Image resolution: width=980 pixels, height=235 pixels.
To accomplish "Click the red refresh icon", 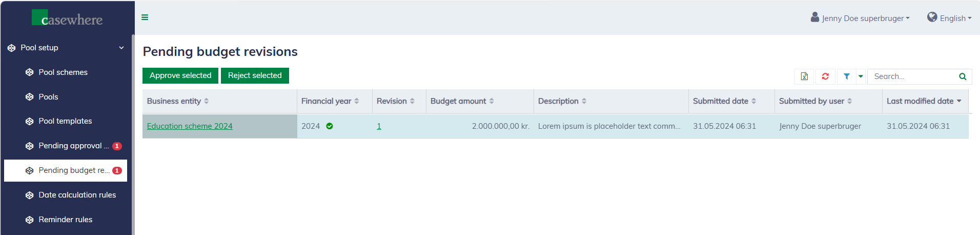I will pos(825,76).
